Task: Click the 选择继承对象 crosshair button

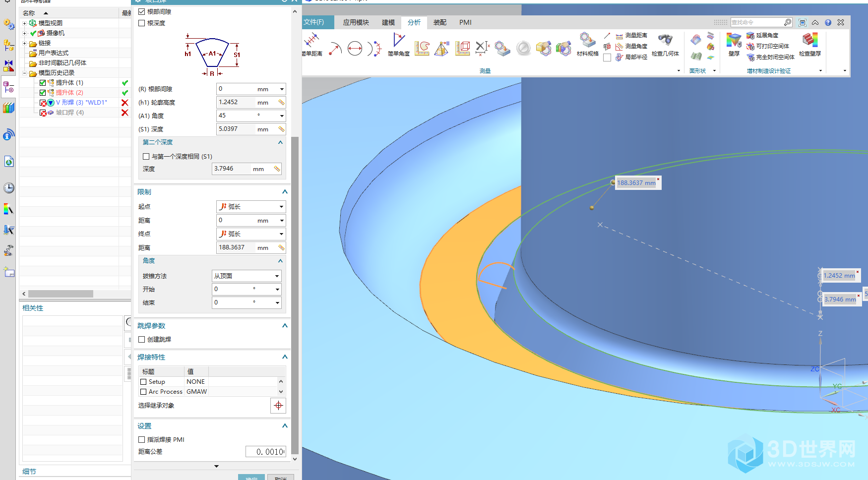Action: [x=278, y=406]
